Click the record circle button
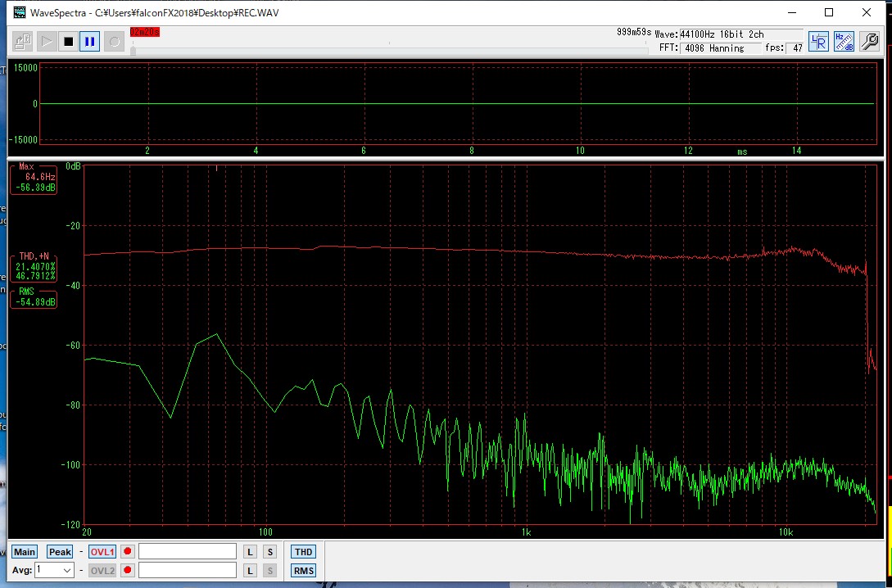The image size is (892, 588). pyautogui.click(x=114, y=42)
